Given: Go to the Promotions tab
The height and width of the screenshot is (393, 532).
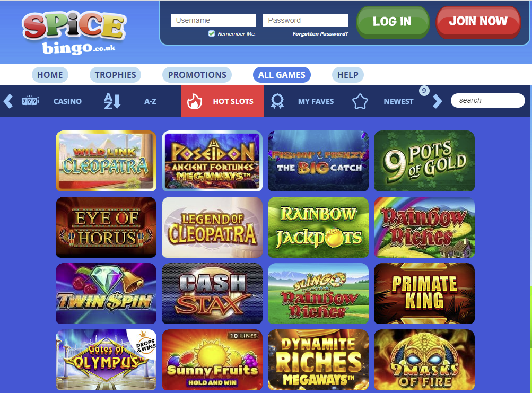Looking at the screenshot, I should (197, 75).
